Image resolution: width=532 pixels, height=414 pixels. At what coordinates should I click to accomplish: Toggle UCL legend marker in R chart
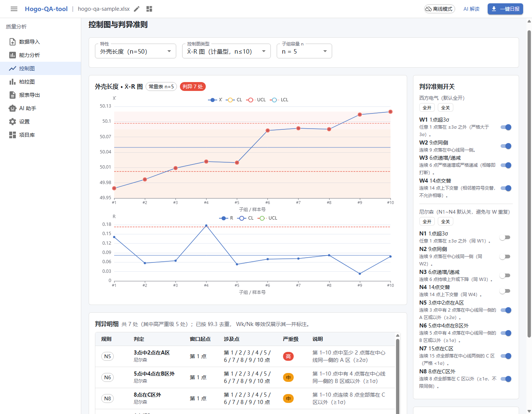262,218
